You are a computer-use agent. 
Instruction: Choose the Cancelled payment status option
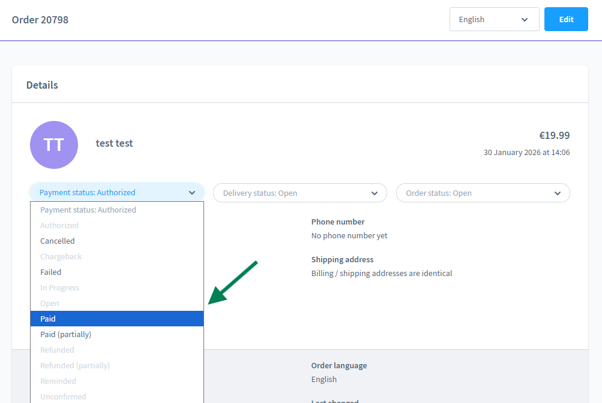tap(58, 241)
